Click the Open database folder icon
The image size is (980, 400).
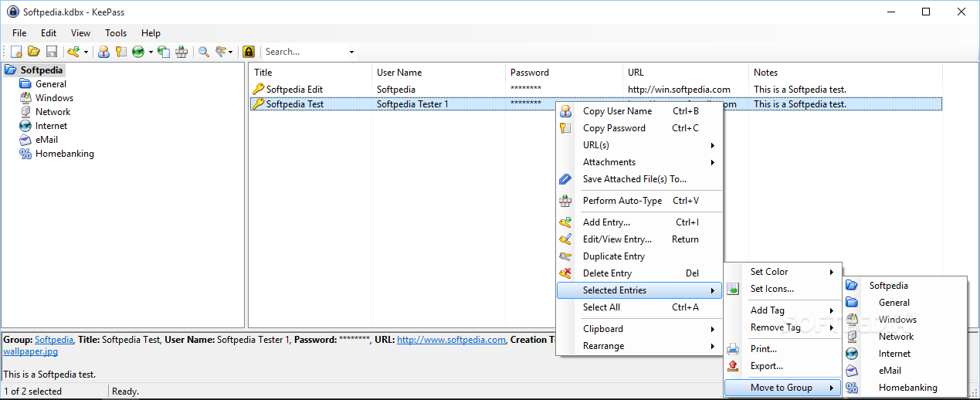(34, 52)
